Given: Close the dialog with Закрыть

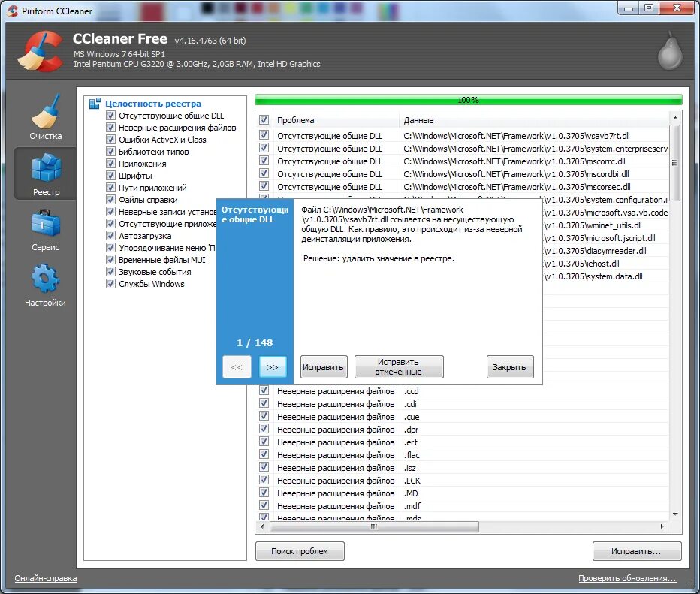Looking at the screenshot, I should [x=510, y=367].
